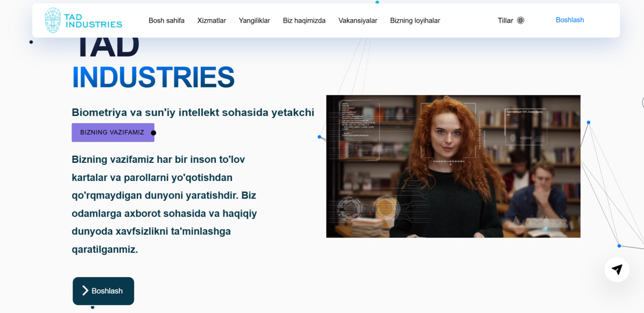The height and width of the screenshot is (313, 644).
Task: Open Bizning loyihalar from the navbar
Action: pos(415,21)
